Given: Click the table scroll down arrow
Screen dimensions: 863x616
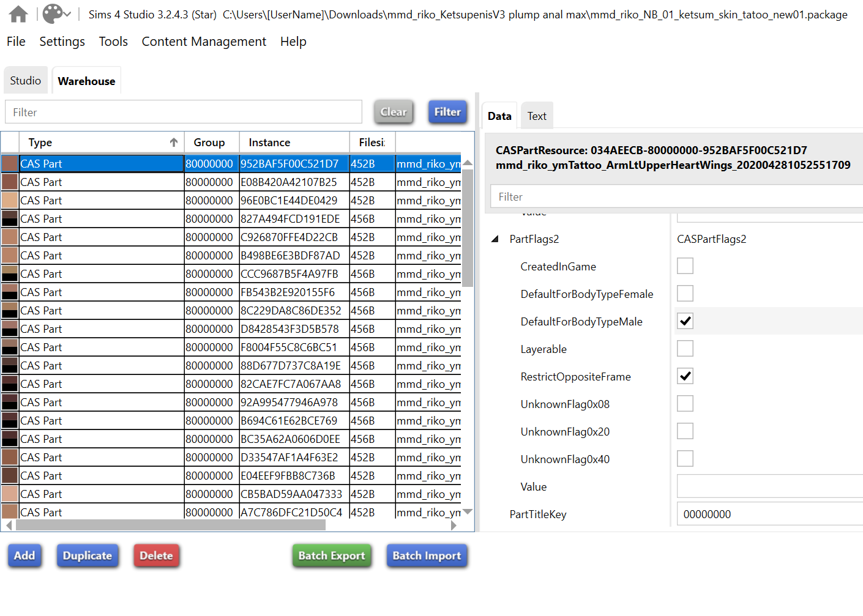Looking at the screenshot, I should [468, 512].
